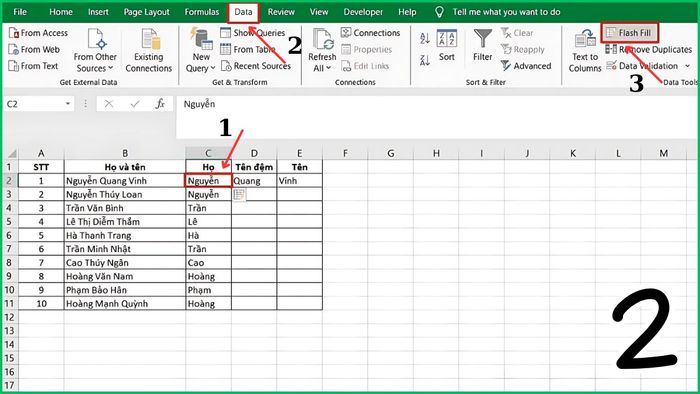Select cell Vinh in column E
The height and width of the screenshot is (394, 700).
click(x=300, y=181)
